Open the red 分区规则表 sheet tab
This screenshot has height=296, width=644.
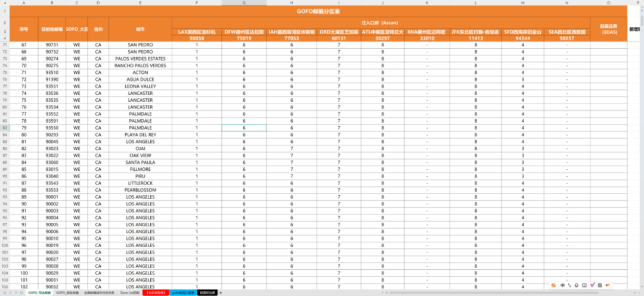pyautogui.click(x=156, y=293)
